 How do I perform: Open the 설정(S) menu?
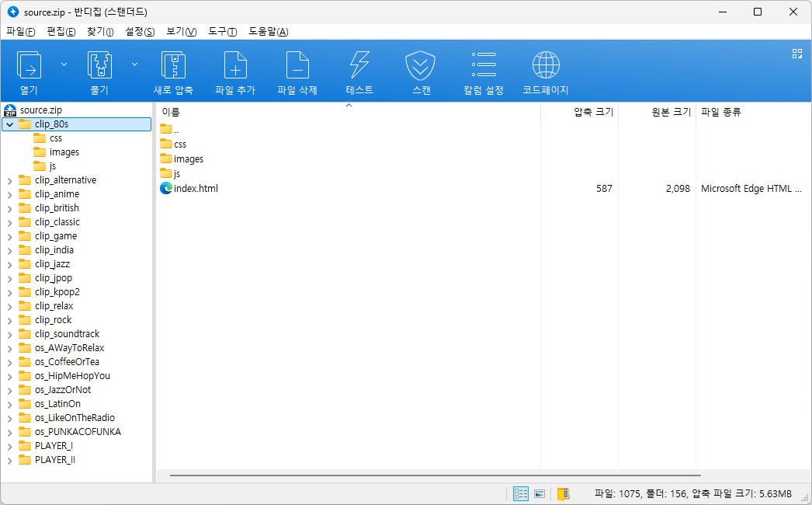click(x=140, y=32)
